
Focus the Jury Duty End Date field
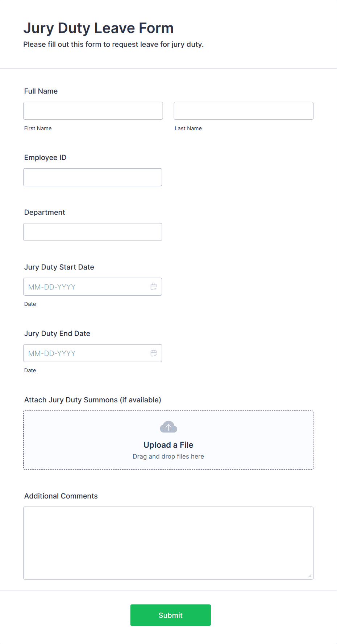[83, 353]
